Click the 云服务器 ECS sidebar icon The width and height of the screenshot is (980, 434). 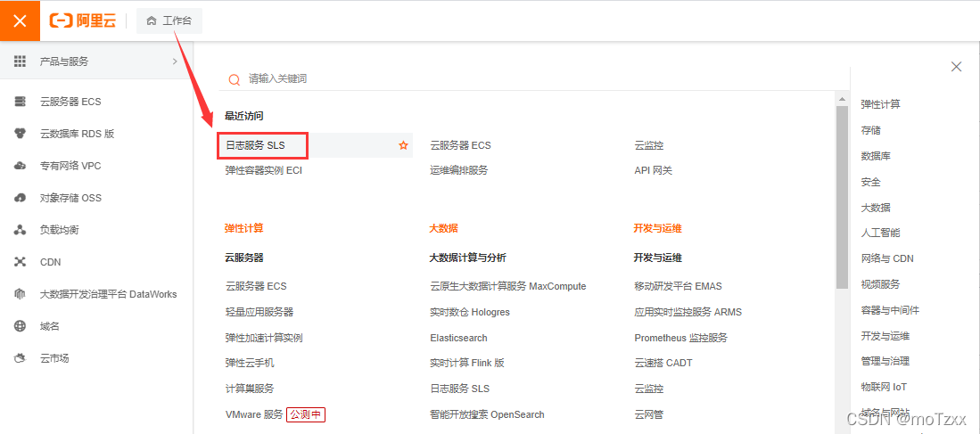coord(20,102)
